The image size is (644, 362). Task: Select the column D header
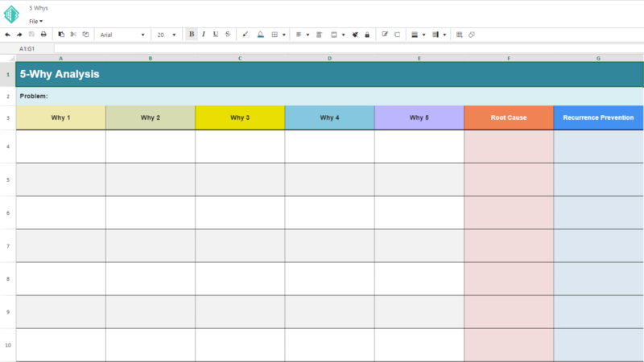pos(329,58)
